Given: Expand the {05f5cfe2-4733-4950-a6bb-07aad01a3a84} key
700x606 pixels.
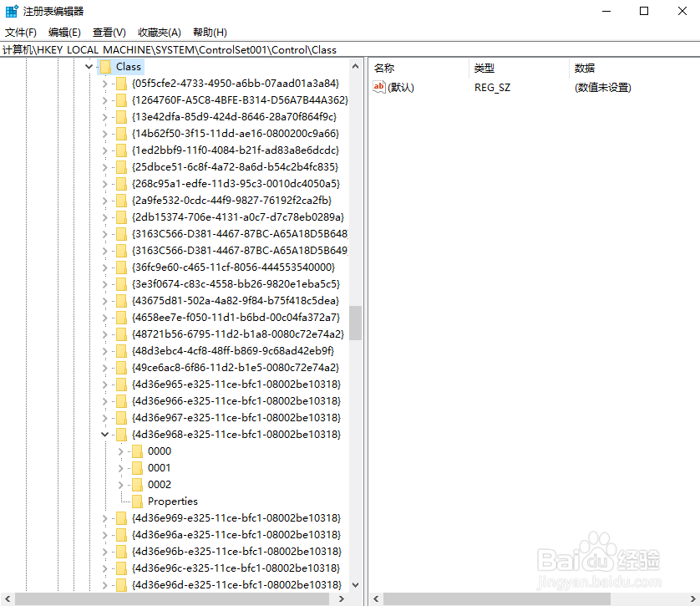Looking at the screenshot, I should pos(104,84).
